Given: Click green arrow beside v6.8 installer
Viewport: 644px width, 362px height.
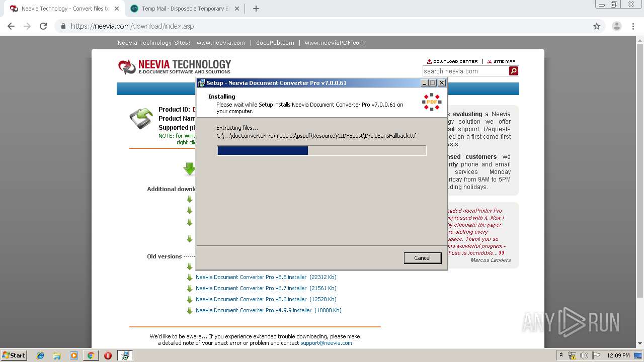Looking at the screenshot, I should [x=190, y=278].
